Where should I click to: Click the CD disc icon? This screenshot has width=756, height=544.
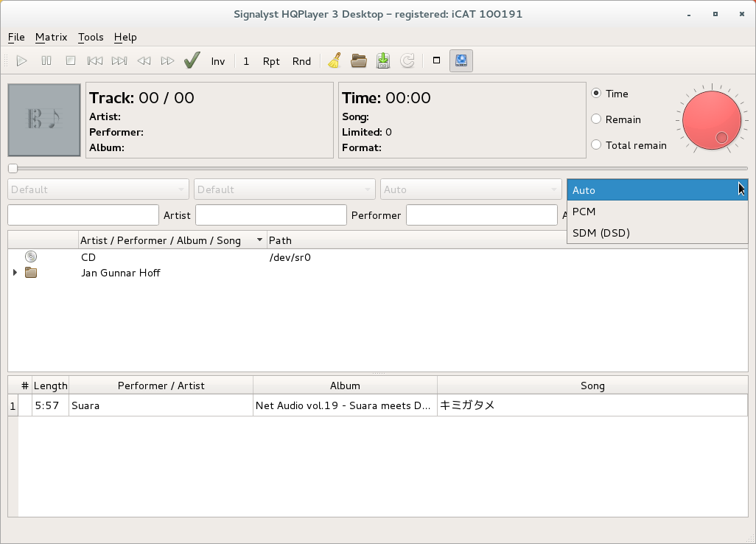tap(31, 257)
